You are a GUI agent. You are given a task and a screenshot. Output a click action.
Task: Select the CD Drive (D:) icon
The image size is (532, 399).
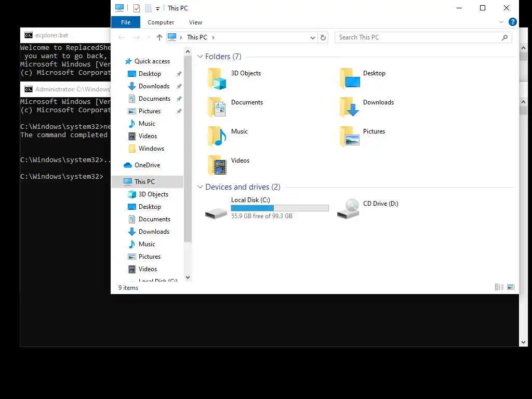point(349,209)
